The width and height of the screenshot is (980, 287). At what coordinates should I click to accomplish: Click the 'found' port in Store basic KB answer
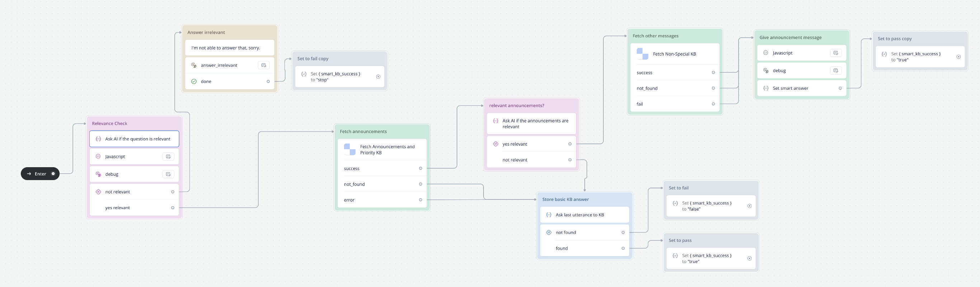click(x=623, y=248)
